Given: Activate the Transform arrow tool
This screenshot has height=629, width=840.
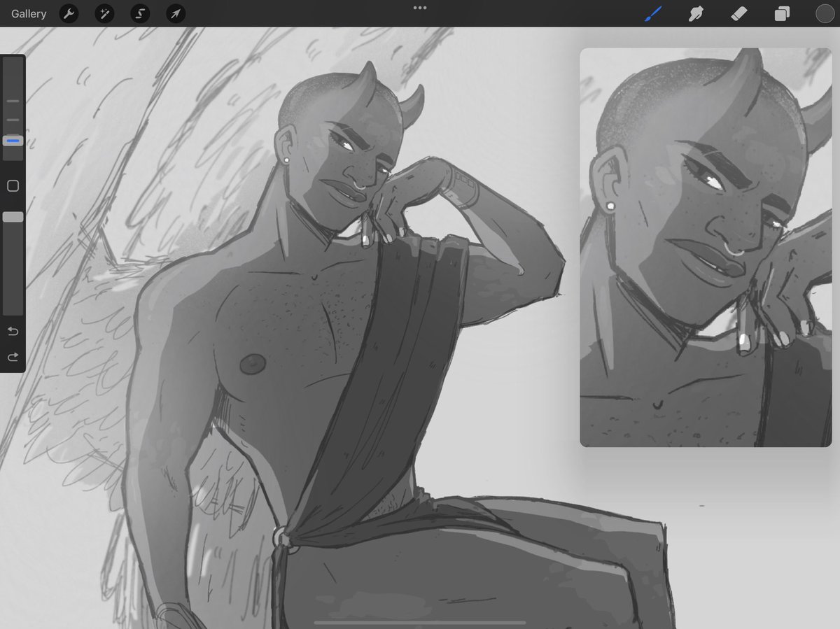Looking at the screenshot, I should tap(176, 13).
